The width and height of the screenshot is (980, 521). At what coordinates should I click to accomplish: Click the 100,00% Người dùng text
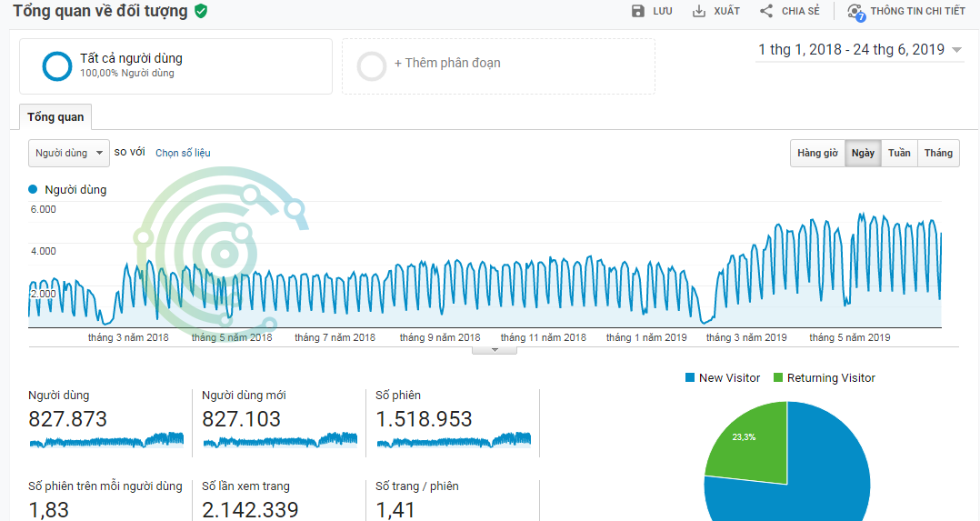click(x=127, y=73)
